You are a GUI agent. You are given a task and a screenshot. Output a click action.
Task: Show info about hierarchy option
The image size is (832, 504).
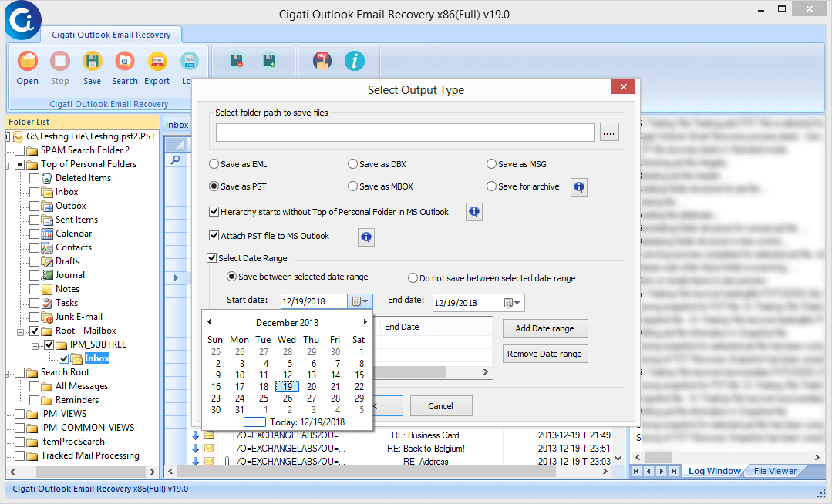click(474, 212)
